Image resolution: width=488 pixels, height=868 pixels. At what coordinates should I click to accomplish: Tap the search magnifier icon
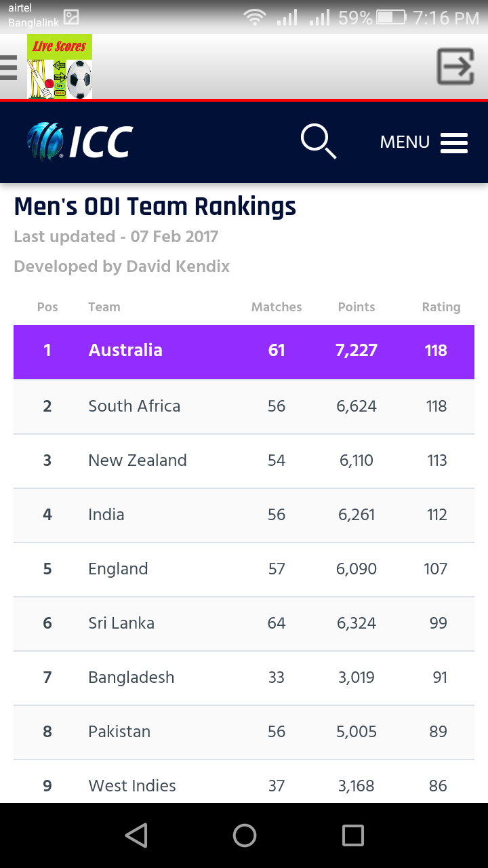(318, 142)
